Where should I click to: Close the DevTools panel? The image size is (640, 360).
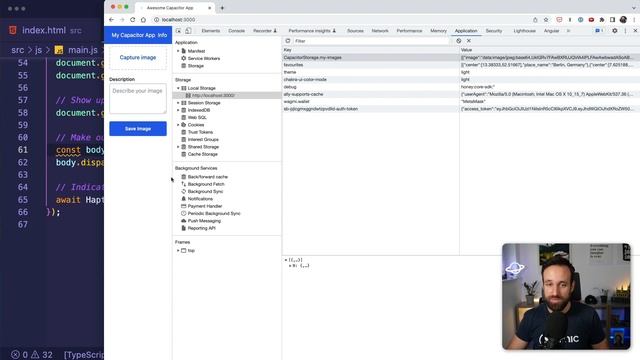635,31
